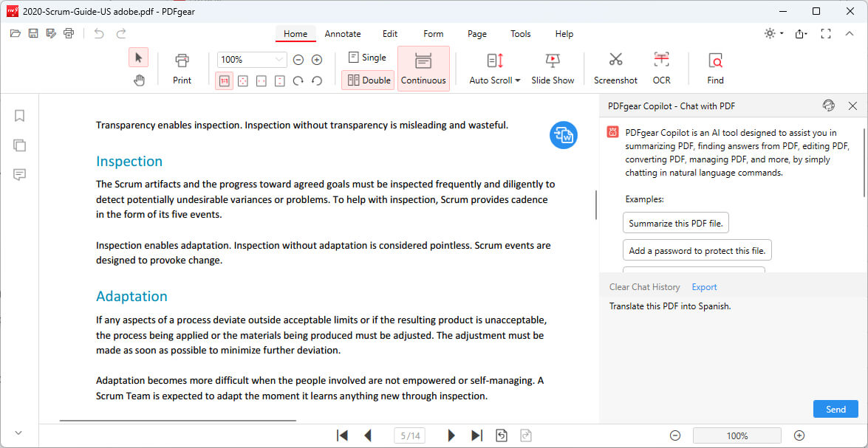
Task: Open the bookmarks sidebar panel
Action: click(x=20, y=116)
